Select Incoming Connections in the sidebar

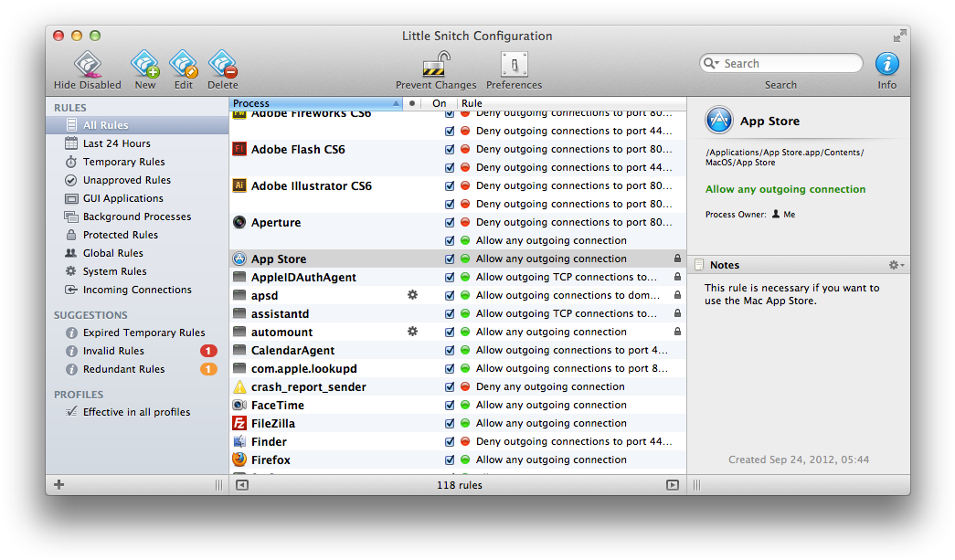(x=137, y=290)
